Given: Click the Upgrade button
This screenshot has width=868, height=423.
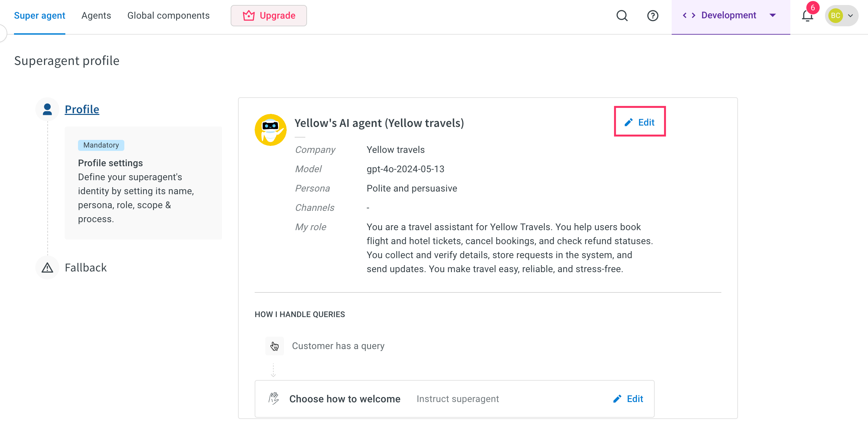Looking at the screenshot, I should (268, 16).
